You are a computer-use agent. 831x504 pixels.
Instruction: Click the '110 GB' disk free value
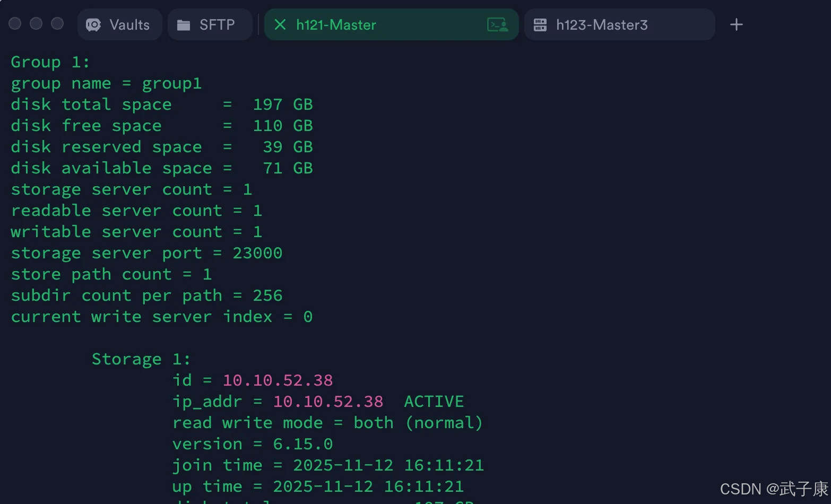tap(283, 126)
